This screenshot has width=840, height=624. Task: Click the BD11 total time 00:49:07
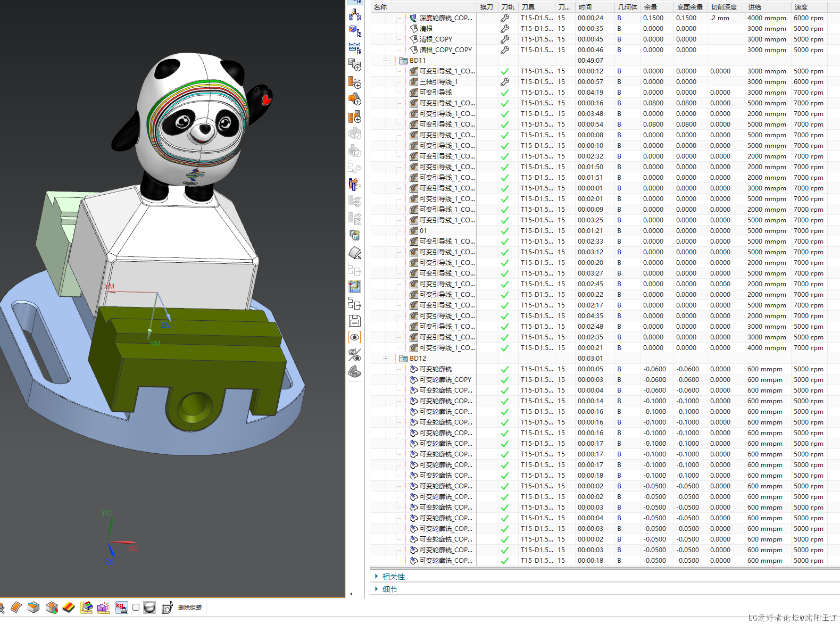tap(591, 61)
